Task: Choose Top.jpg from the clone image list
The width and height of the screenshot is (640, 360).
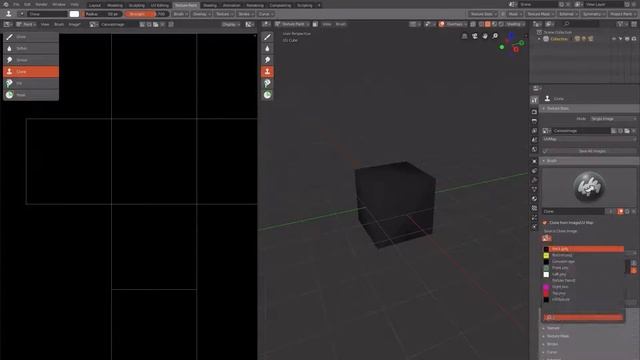Action: click(584, 293)
